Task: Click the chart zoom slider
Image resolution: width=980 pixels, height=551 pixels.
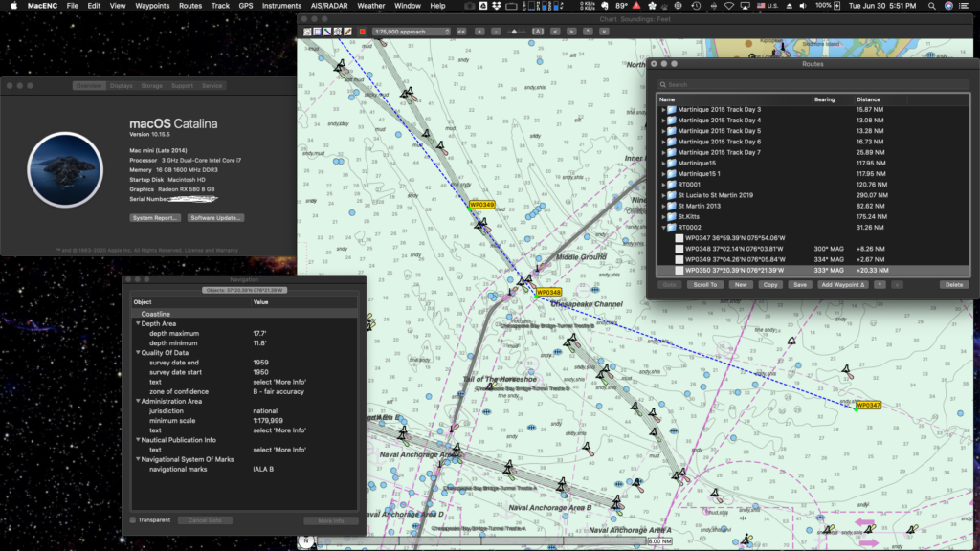Action: coord(514,32)
